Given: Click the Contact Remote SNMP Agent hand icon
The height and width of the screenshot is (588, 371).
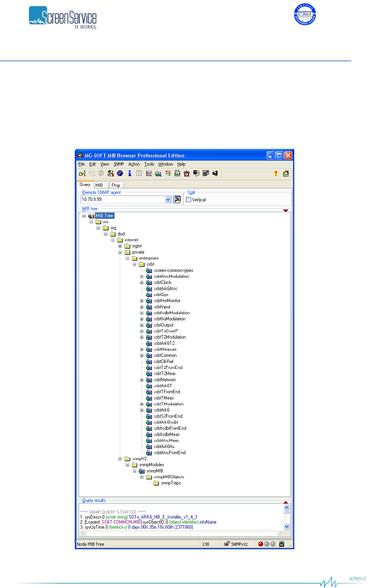Looking at the screenshot, I should point(82,173).
